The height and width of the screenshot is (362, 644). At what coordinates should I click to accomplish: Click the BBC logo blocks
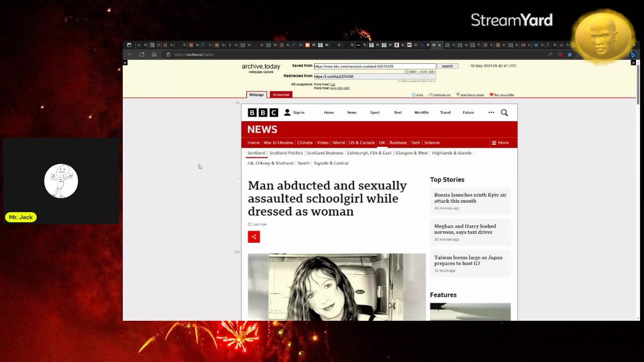[x=263, y=113]
